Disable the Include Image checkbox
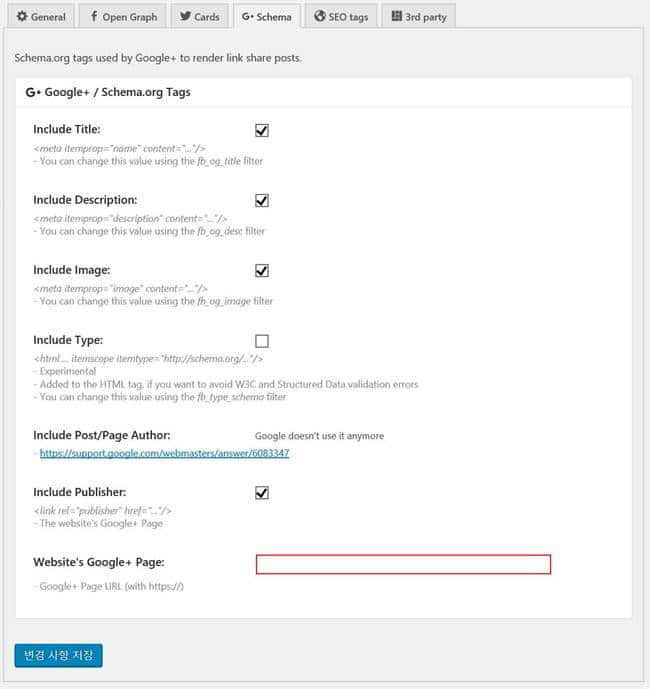The image size is (650, 689). (262, 271)
